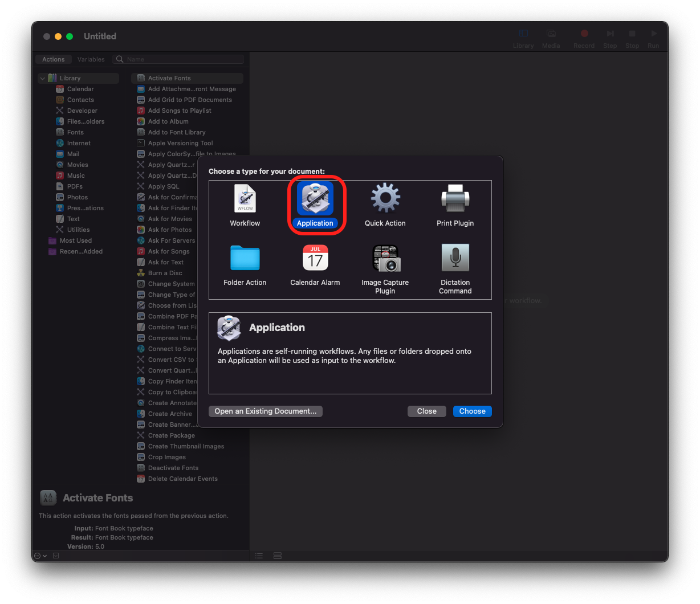Open the gear options menu at bottom-left
Screen dimensions: 700x604
(x=40, y=556)
